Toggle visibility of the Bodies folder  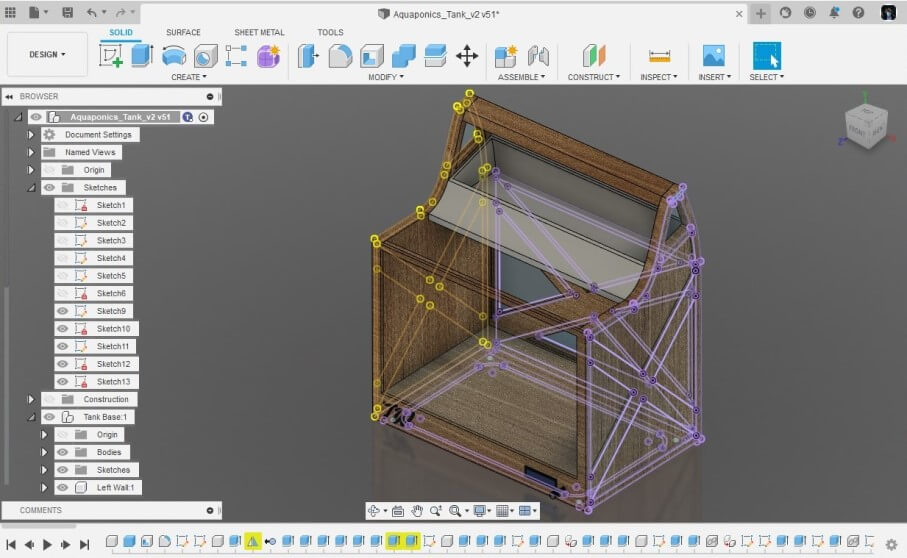pos(63,452)
